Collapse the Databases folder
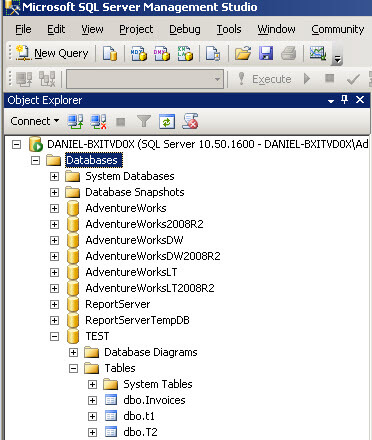This screenshot has height=440, width=372. click(x=35, y=160)
